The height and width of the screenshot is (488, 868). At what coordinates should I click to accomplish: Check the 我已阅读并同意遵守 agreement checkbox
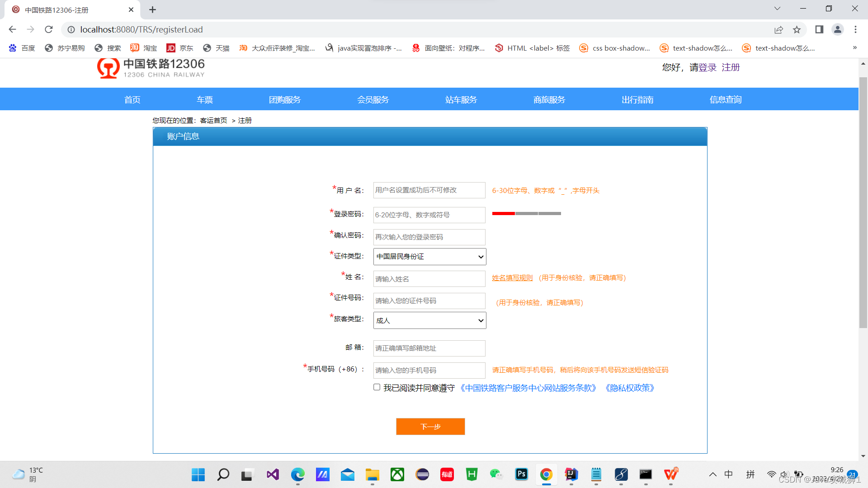click(x=377, y=387)
